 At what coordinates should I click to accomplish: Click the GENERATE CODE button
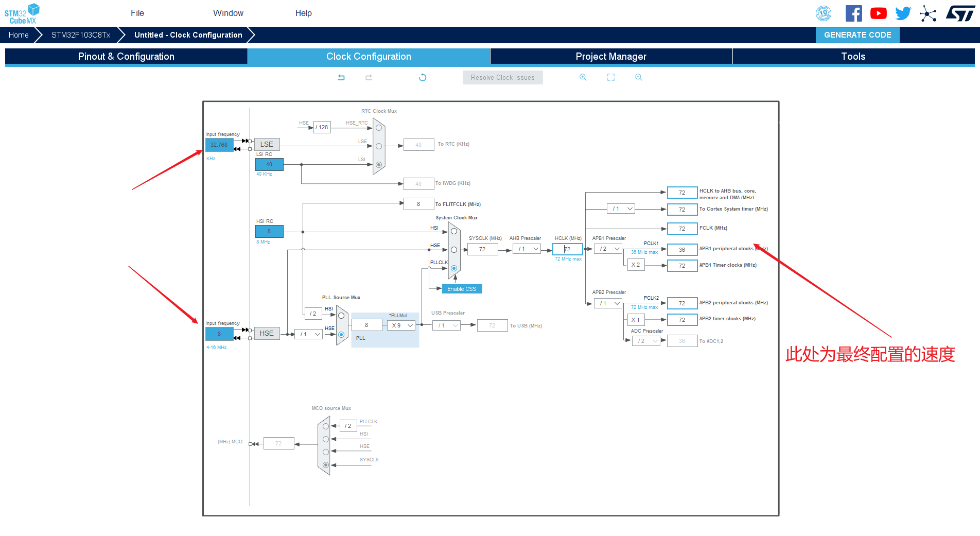click(857, 35)
